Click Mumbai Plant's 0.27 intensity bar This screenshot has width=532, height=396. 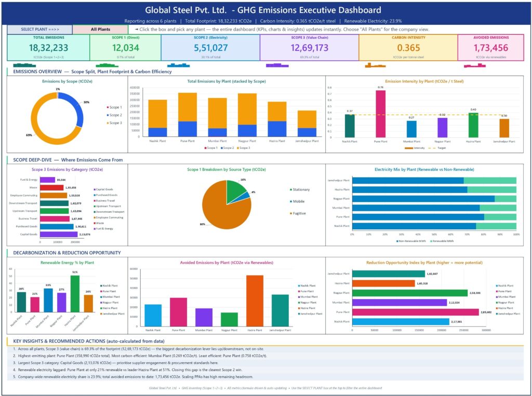(411, 129)
